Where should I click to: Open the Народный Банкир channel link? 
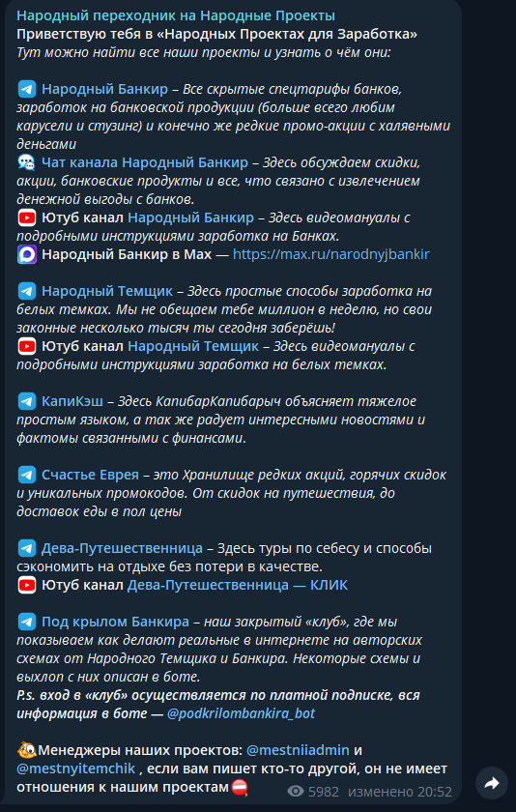point(105,89)
